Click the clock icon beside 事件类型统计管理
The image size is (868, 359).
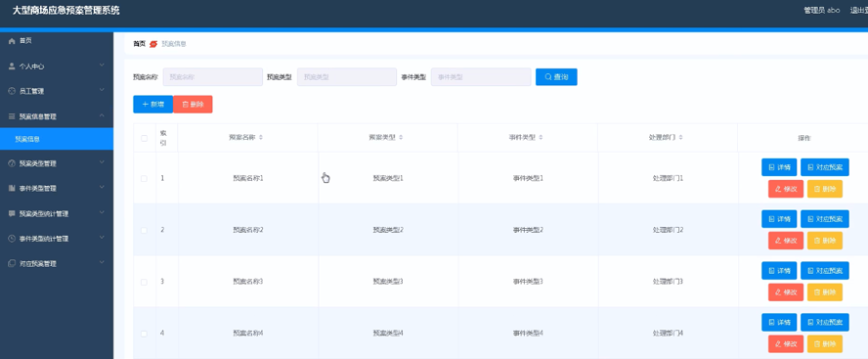click(x=12, y=239)
